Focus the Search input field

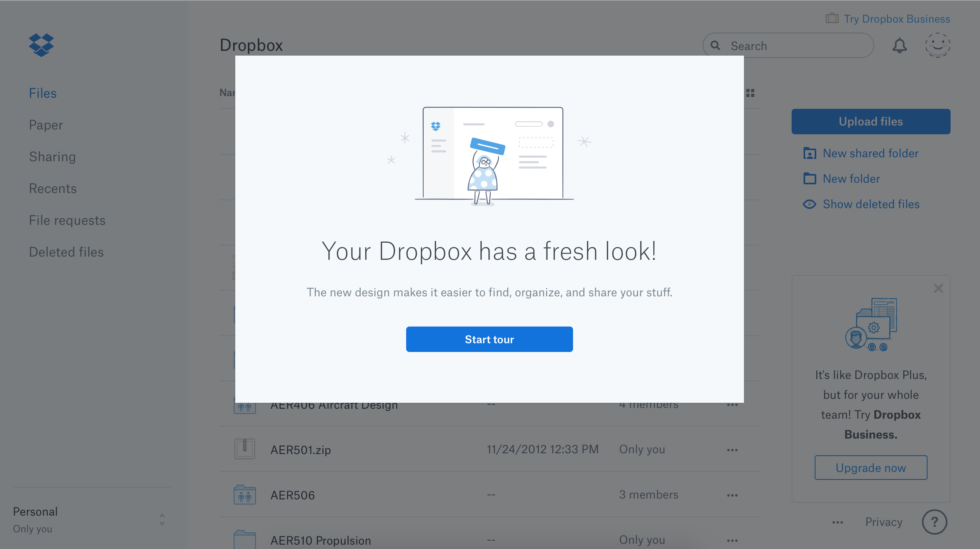click(x=788, y=46)
